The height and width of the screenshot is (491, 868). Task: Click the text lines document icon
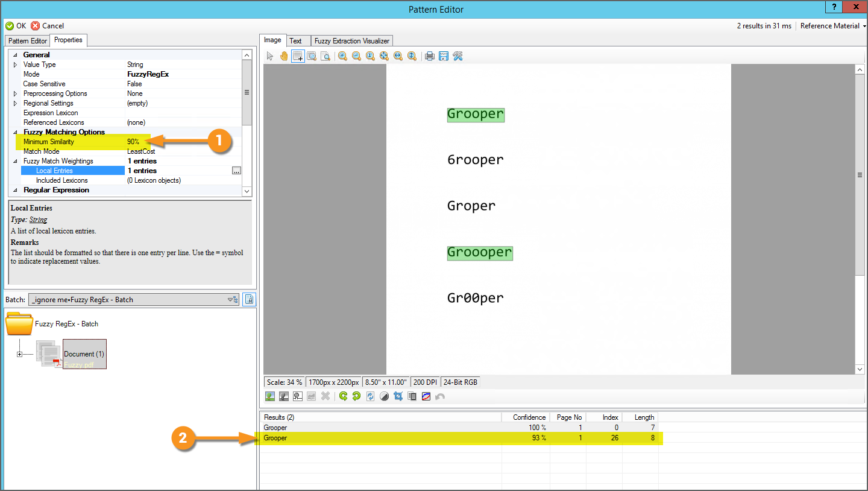coord(412,396)
